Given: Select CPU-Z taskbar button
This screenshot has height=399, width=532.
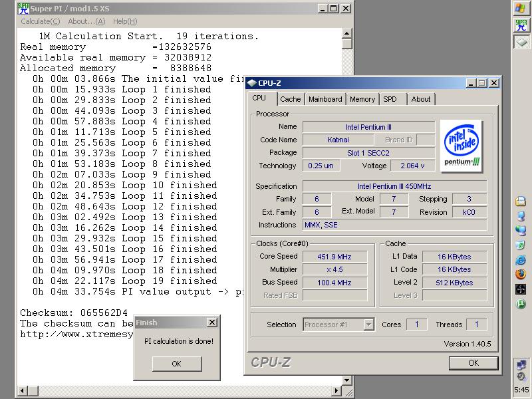Looking at the screenshot, I should 521,42.
